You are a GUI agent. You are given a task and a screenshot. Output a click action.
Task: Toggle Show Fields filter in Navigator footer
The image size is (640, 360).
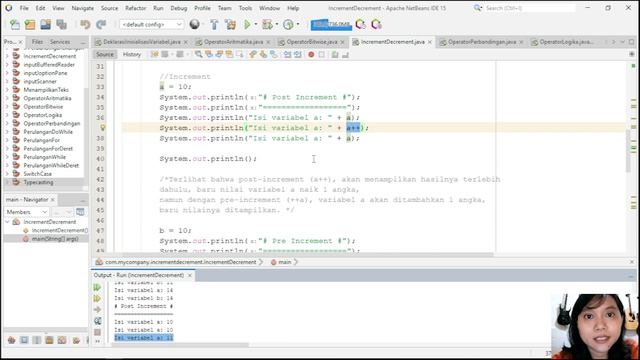coord(24,340)
